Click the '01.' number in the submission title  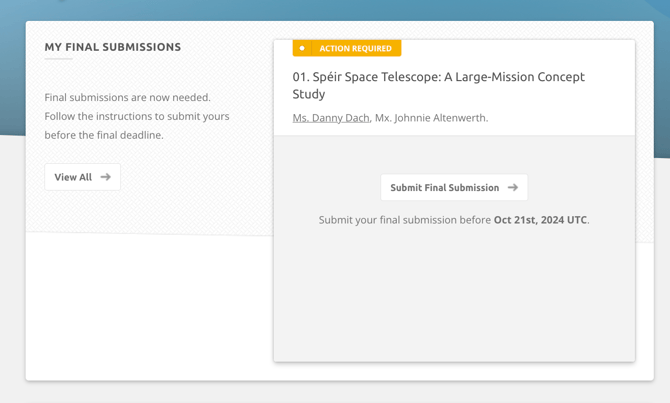pyautogui.click(x=301, y=77)
